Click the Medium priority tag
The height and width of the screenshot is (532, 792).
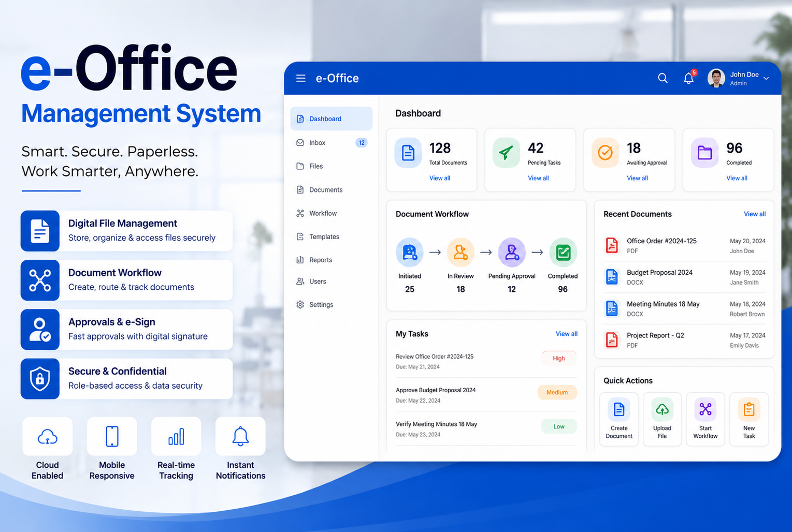[x=557, y=392]
